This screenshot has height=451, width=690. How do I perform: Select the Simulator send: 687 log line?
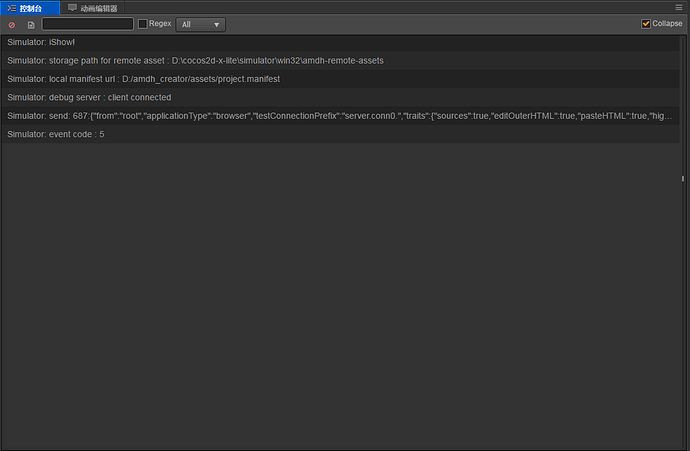tap(340, 116)
